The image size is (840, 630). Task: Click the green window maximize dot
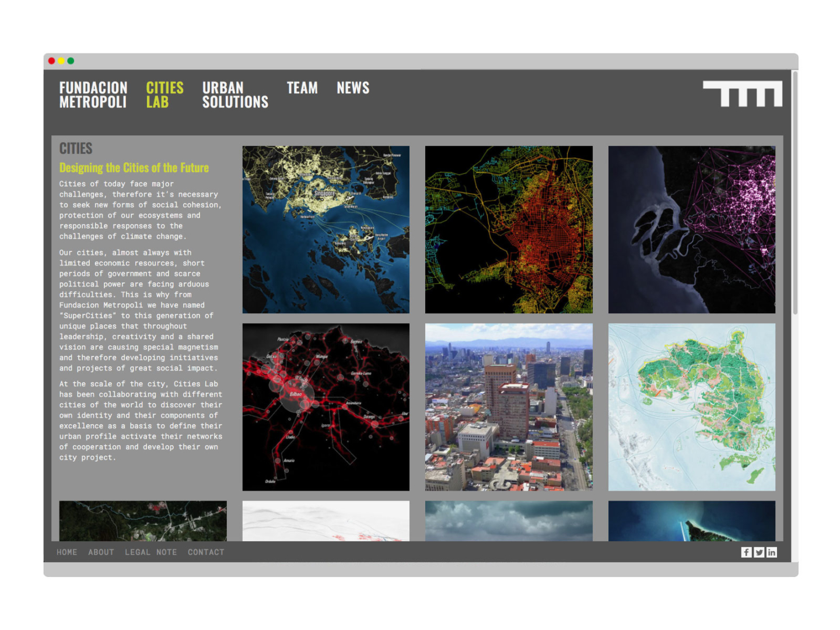(x=71, y=61)
